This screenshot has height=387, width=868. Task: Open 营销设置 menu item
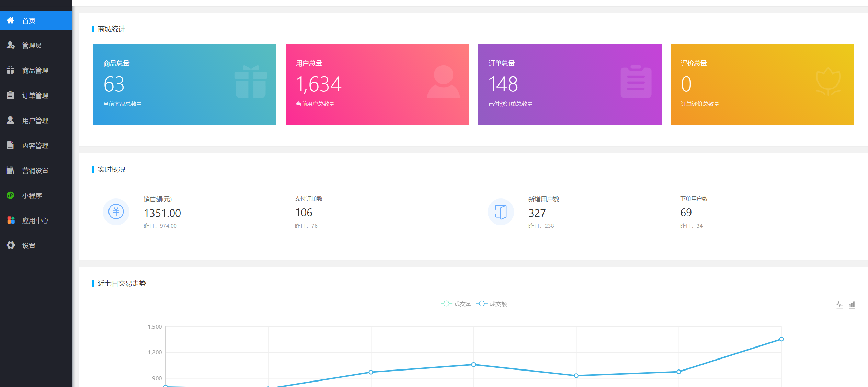point(35,171)
